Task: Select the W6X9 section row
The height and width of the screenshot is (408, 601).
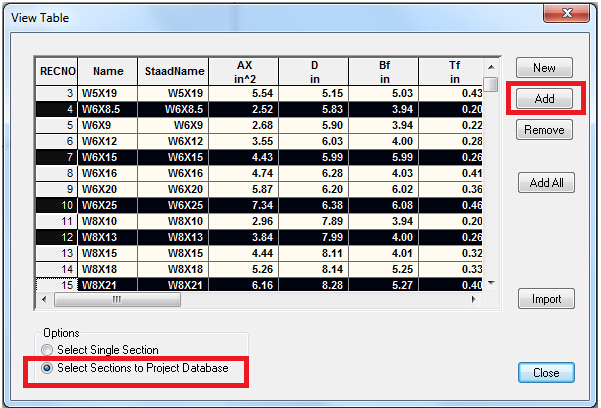Action: pyautogui.click(x=108, y=125)
